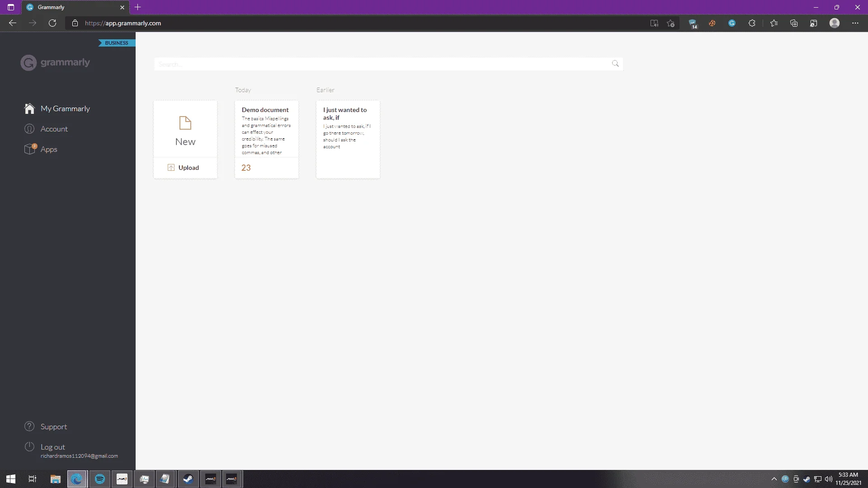
Task: Open the Grammarly browser extension
Action: [732, 23]
